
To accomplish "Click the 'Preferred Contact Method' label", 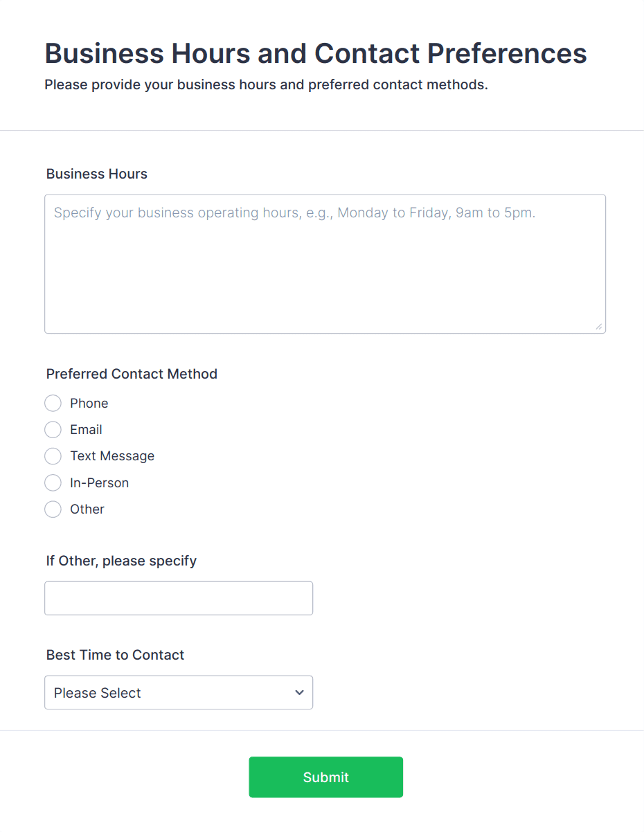I will (x=132, y=374).
